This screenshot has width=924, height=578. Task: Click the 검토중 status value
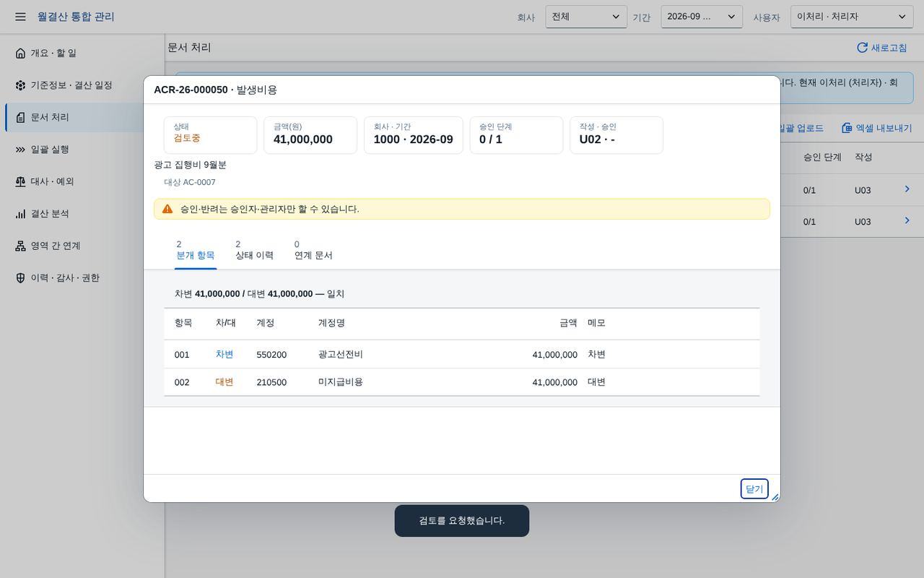(x=187, y=138)
